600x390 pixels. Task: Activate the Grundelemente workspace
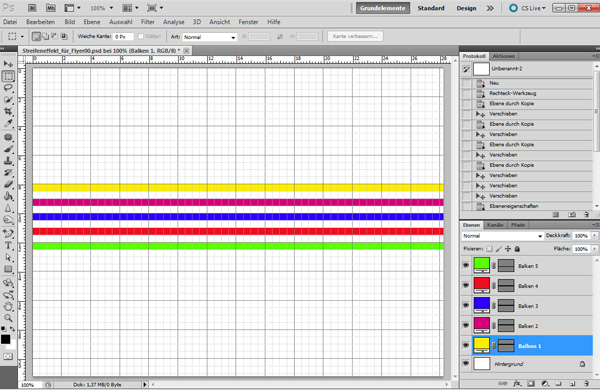coord(383,8)
